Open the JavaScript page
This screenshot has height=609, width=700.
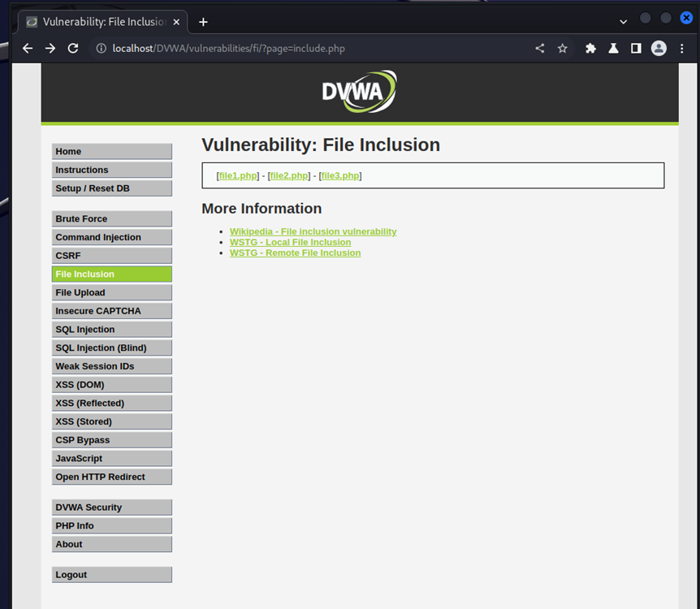(111, 459)
